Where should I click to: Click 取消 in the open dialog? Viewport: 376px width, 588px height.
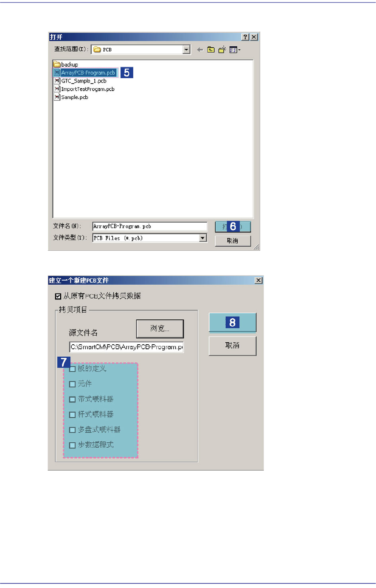point(233,241)
